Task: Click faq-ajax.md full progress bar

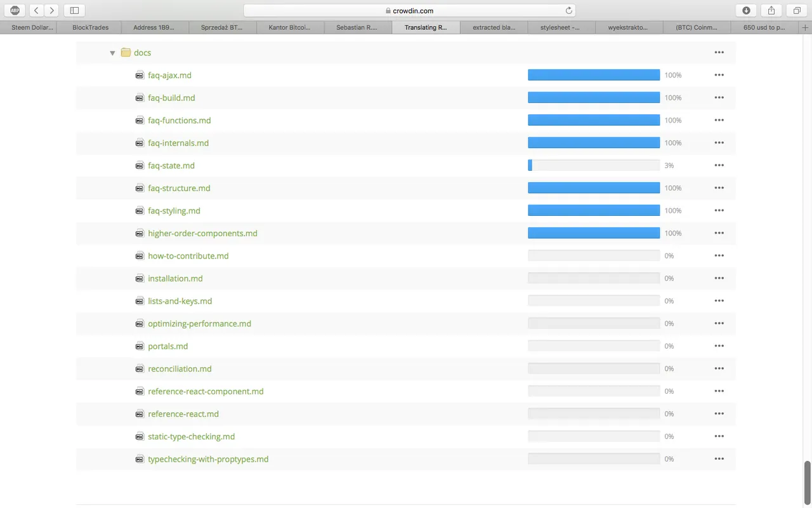Action: 594,75
